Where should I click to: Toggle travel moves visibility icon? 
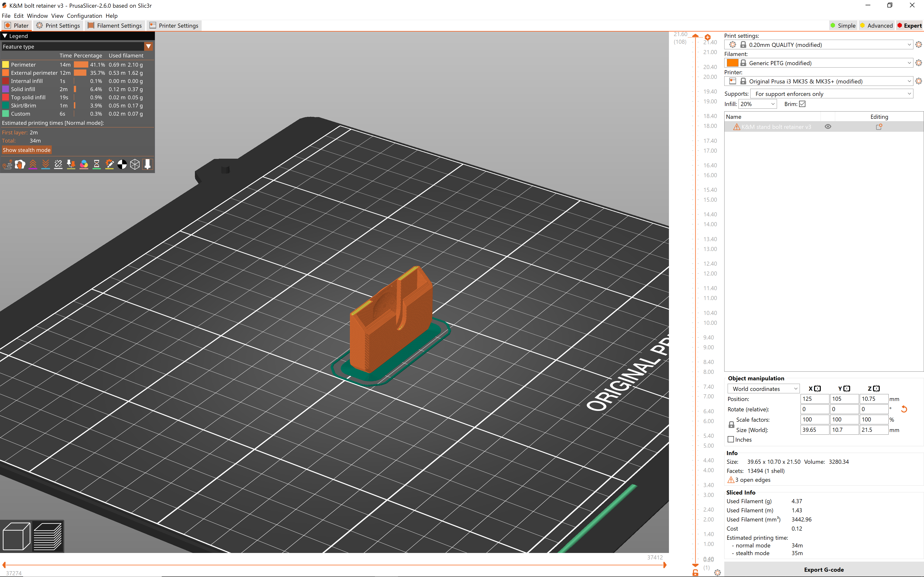click(x=7, y=164)
